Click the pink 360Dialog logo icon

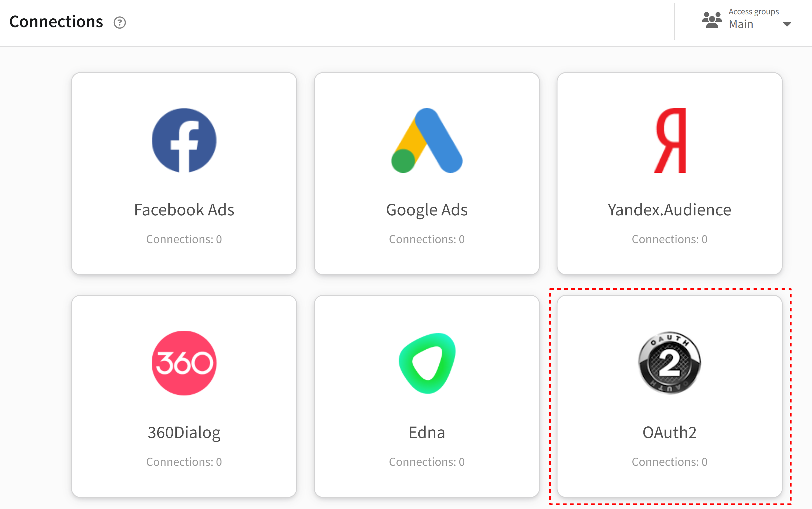pyautogui.click(x=184, y=363)
